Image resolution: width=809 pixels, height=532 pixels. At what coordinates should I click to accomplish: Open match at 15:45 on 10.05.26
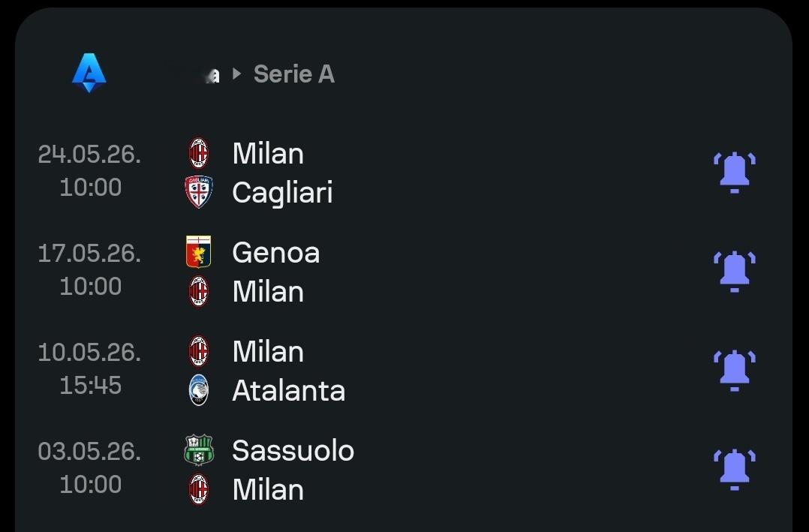90,385
